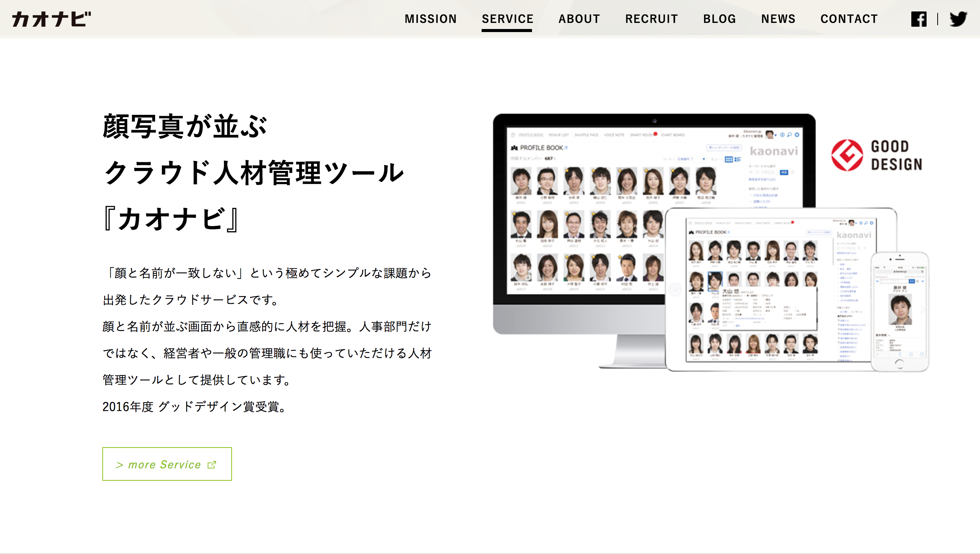The image size is (980, 554).
Task: Click the 『カオナビ』 title text
Action: [x=172, y=219]
